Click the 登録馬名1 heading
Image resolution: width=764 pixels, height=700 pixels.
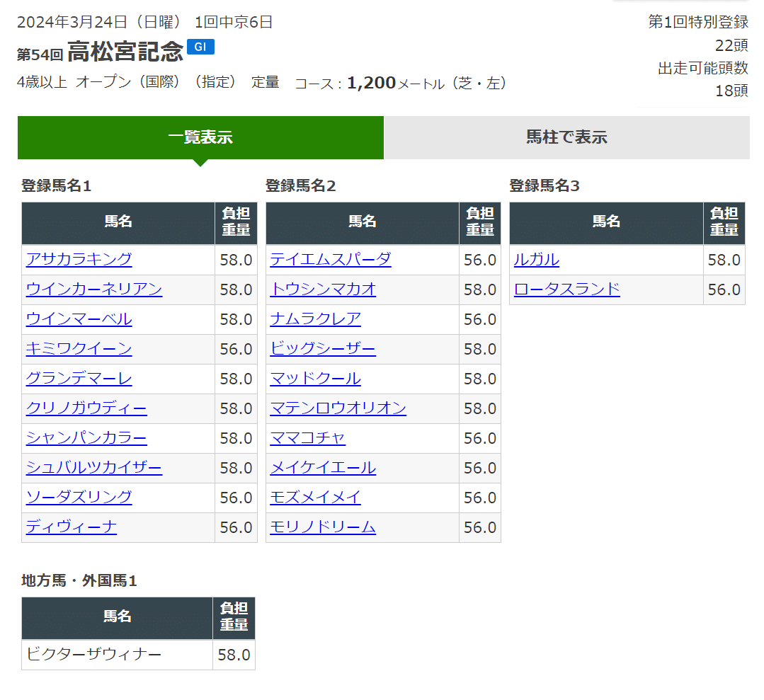pos(57,185)
